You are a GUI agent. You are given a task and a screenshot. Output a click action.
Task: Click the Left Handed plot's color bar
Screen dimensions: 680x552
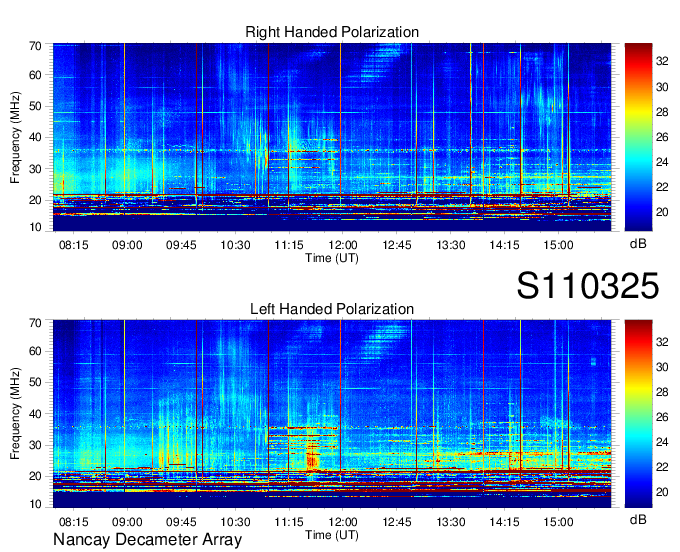(638, 414)
